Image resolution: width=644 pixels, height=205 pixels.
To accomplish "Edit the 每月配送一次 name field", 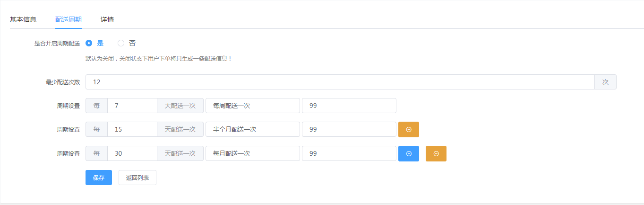I will pyautogui.click(x=253, y=153).
